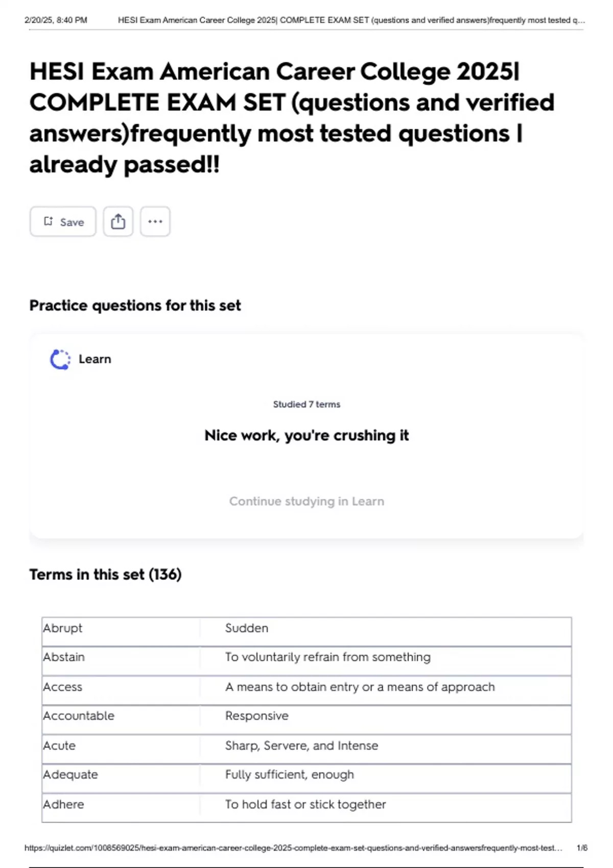Select the Adhere term
The width and height of the screenshot is (613, 868).
pos(63,804)
